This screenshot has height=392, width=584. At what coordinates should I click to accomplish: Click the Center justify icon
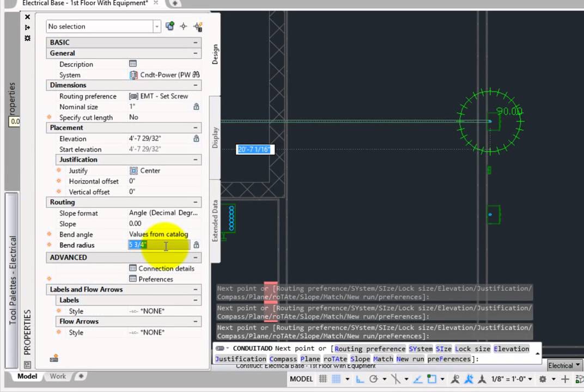point(133,170)
